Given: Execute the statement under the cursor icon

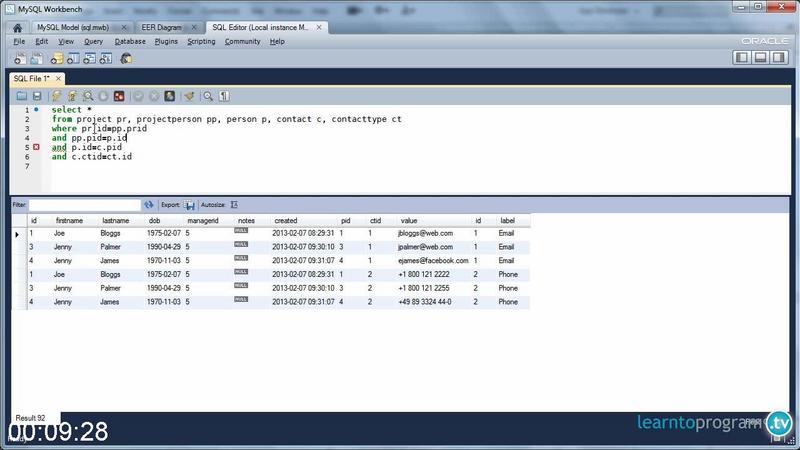Looking at the screenshot, I should [x=72, y=96].
